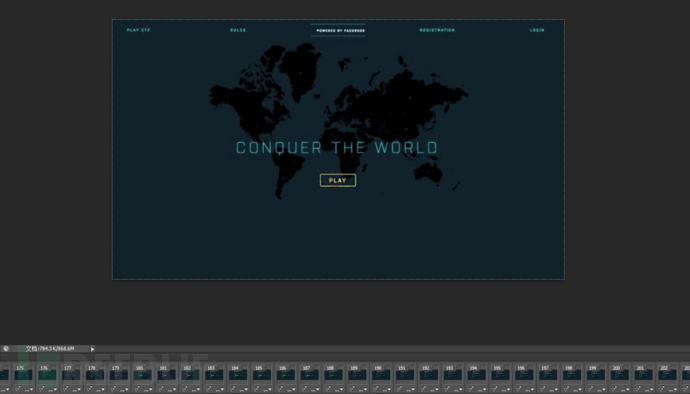Click the yellow PLAY button on canvas
690x394 pixels.
(x=338, y=180)
